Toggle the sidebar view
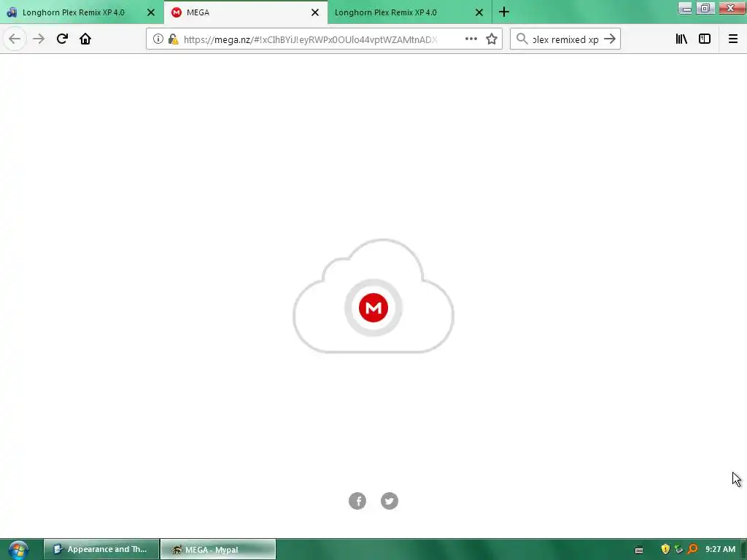 tap(705, 39)
